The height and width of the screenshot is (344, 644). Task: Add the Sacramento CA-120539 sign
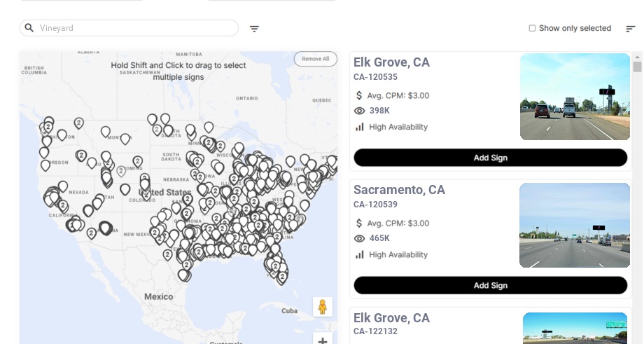click(490, 285)
